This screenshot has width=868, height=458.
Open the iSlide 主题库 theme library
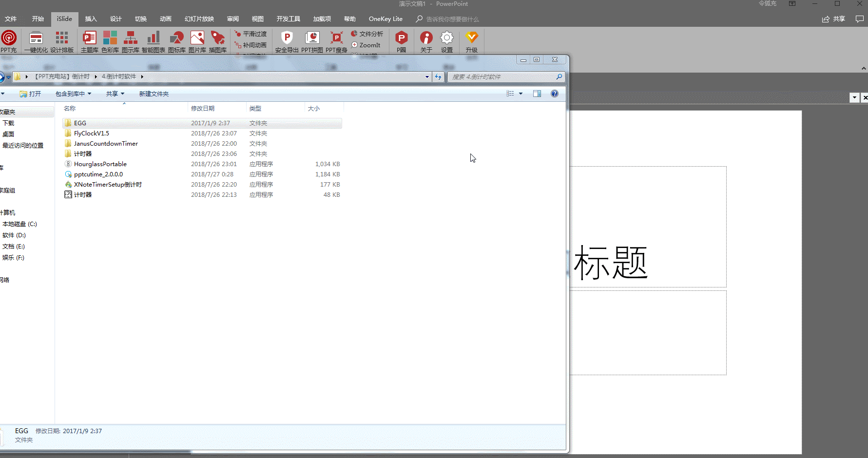(89, 41)
